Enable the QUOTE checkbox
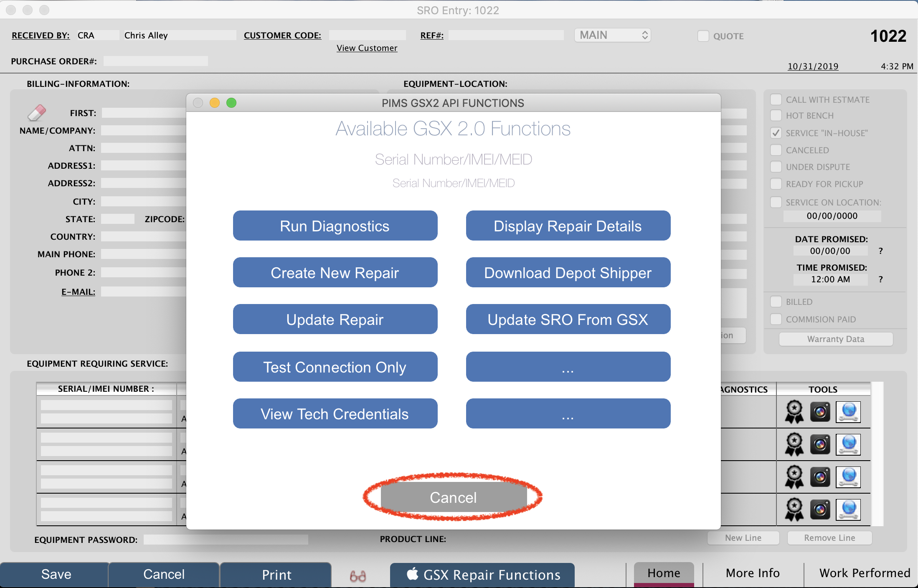 click(x=703, y=36)
